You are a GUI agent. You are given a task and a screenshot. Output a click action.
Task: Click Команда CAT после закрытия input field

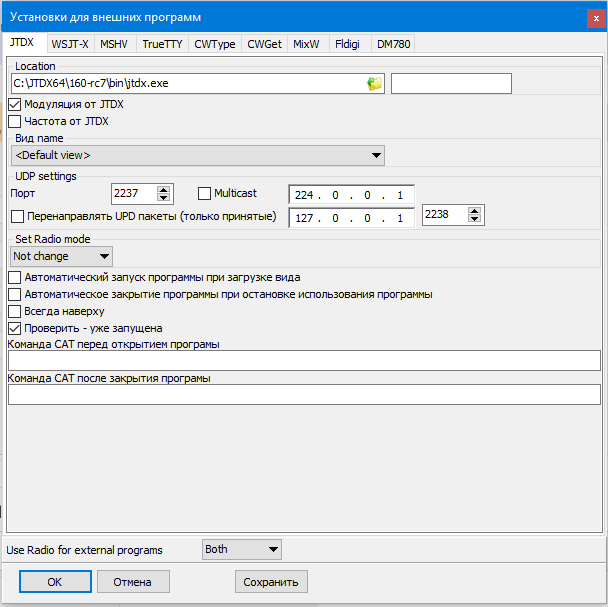(304, 394)
